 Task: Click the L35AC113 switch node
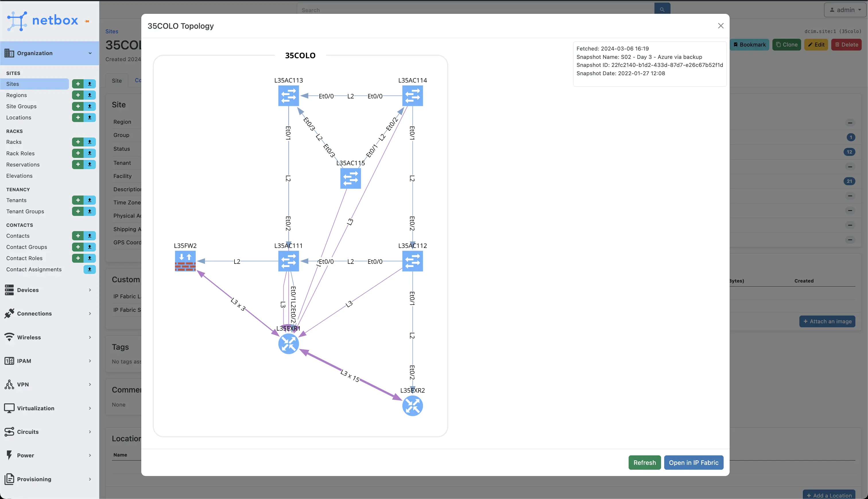pyautogui.click(x=288, y=96)
